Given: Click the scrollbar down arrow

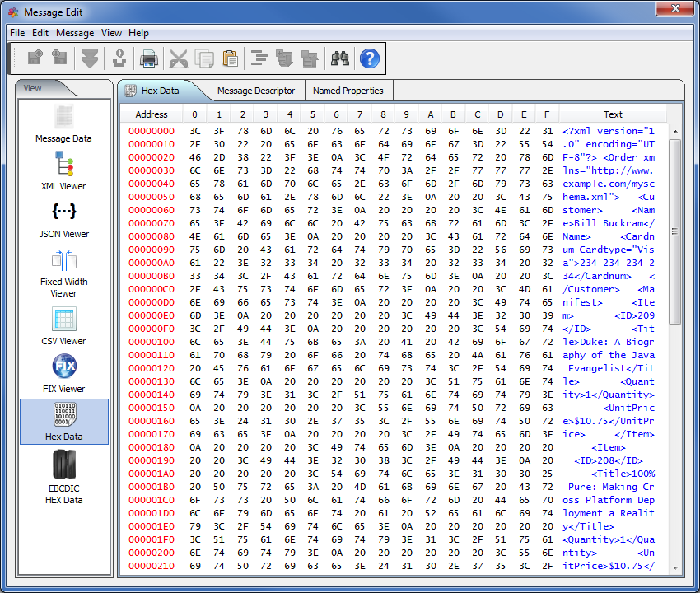Looking at the screenshot, I should click(675, 568).
